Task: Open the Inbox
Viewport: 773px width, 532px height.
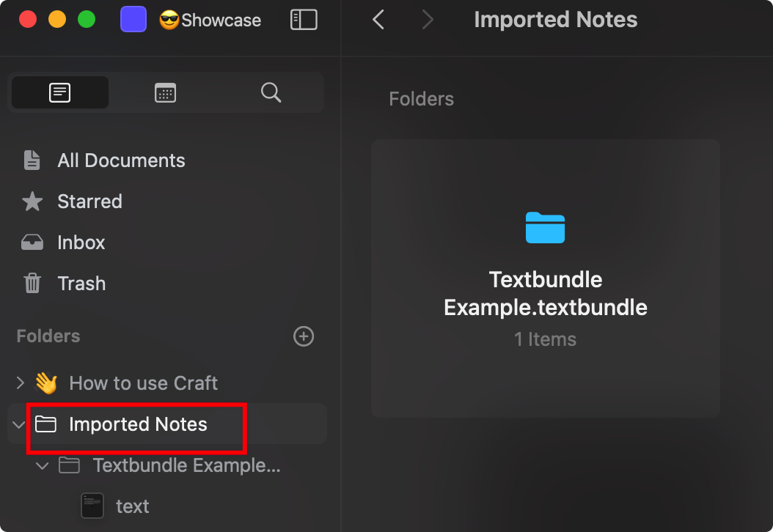Action: (81, 243)
